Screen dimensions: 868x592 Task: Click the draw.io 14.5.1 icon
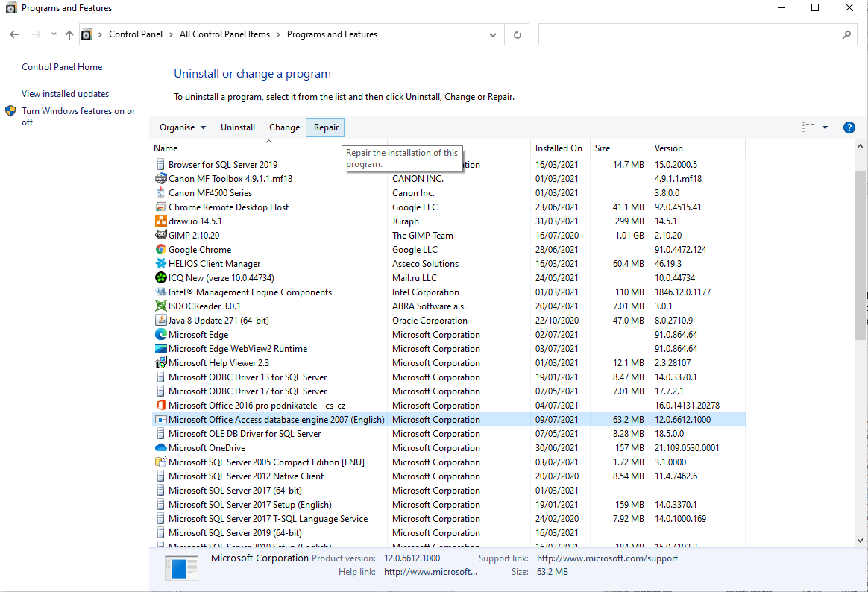pos(160,221)
